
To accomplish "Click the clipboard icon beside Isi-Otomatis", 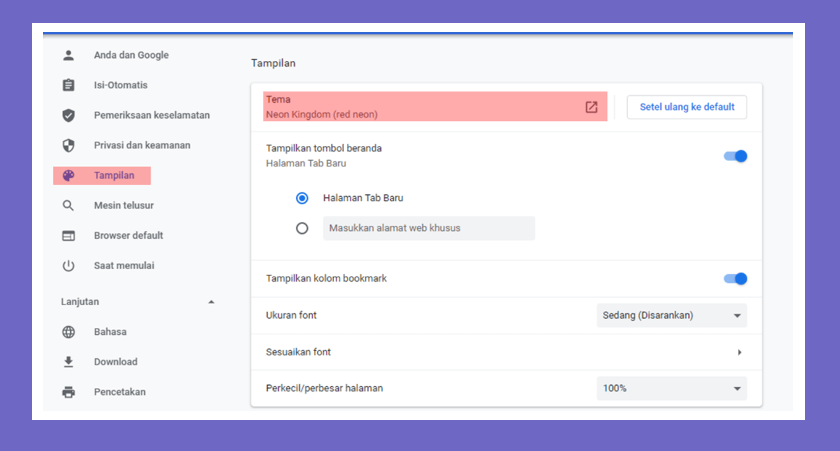I will click(x=69, y=85).
